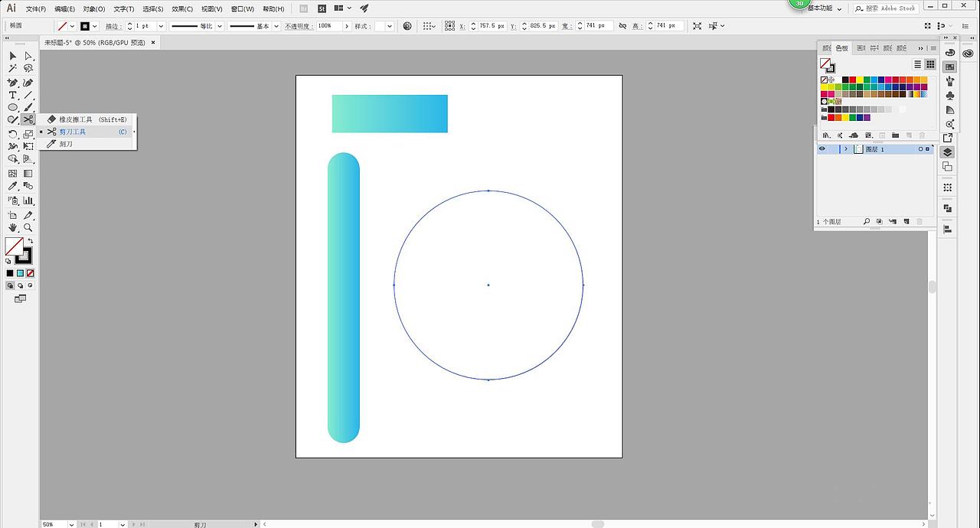Click the GPU performance rocket icon
Viewport: 980px width, 528px height.
364,8
